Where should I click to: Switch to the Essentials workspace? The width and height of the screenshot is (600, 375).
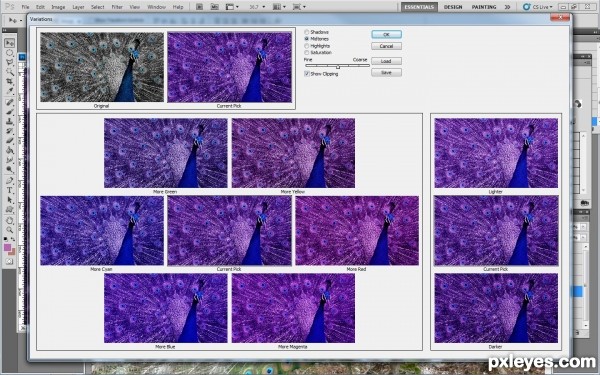point(419,7)
